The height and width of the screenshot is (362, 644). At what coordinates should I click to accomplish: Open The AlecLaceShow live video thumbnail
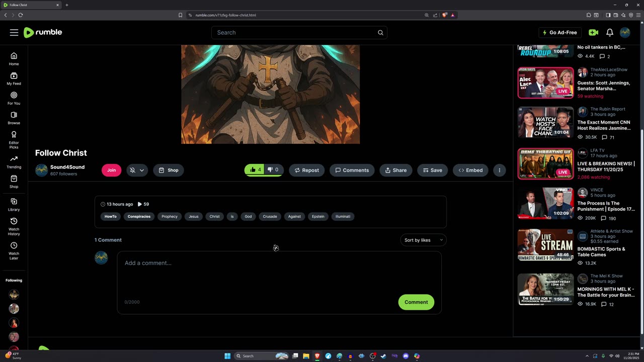(x=545, y=83)
